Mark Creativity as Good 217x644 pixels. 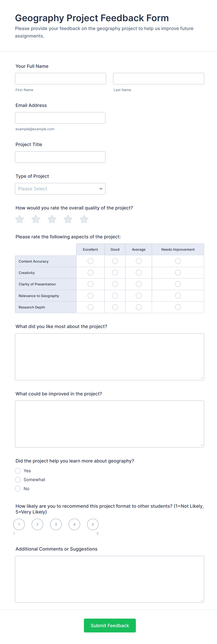pyautogui.click(x=115, y=273)
